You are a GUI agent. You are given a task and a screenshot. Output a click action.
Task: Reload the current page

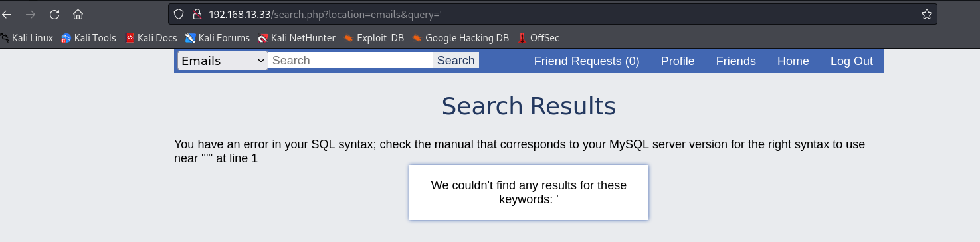[x=54, y=14]
